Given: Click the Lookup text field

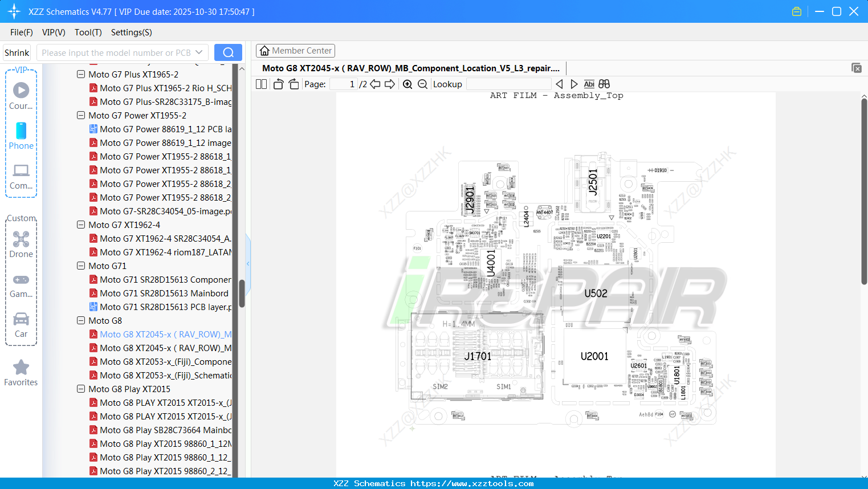Looking at the screenshot, I should point(508,84).
